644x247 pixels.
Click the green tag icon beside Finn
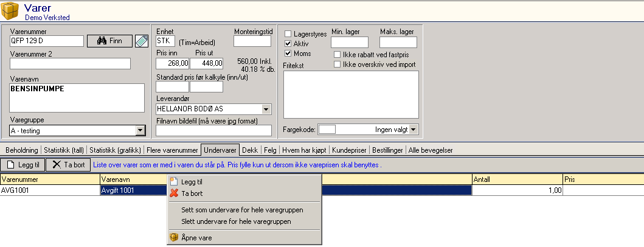[x=142, y=41]
